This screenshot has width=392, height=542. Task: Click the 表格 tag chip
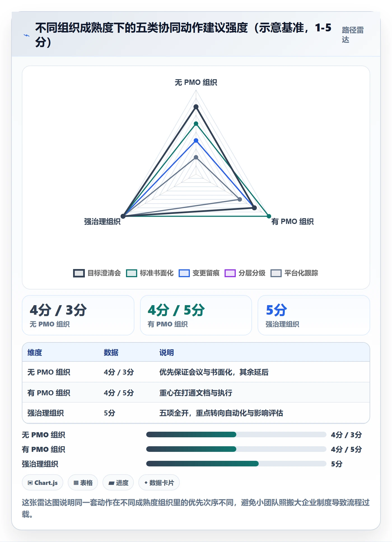[83, 483]
